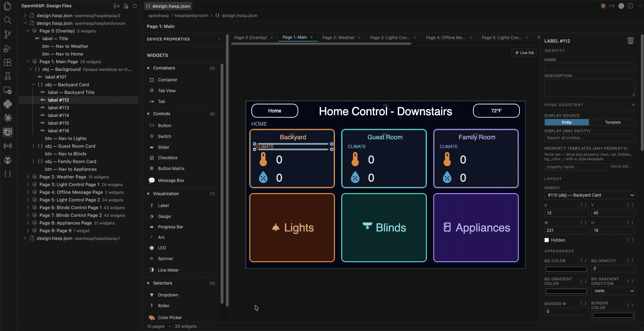Open the JSON braces activity icon
Viewport: 644px width, 331px height.
[8, 174]
